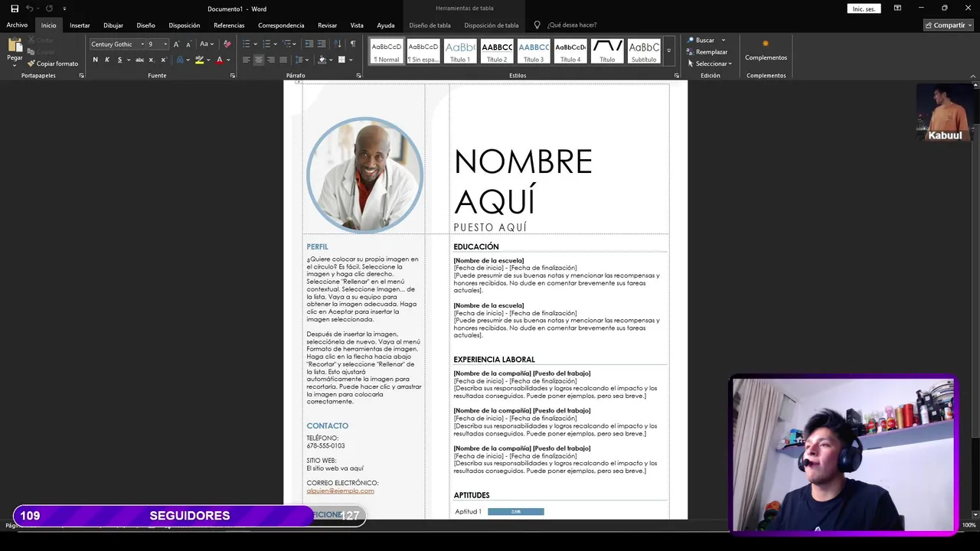Expand the styles gallery
The width and height of the screenshot is (980, 551).
pos(668,51)
